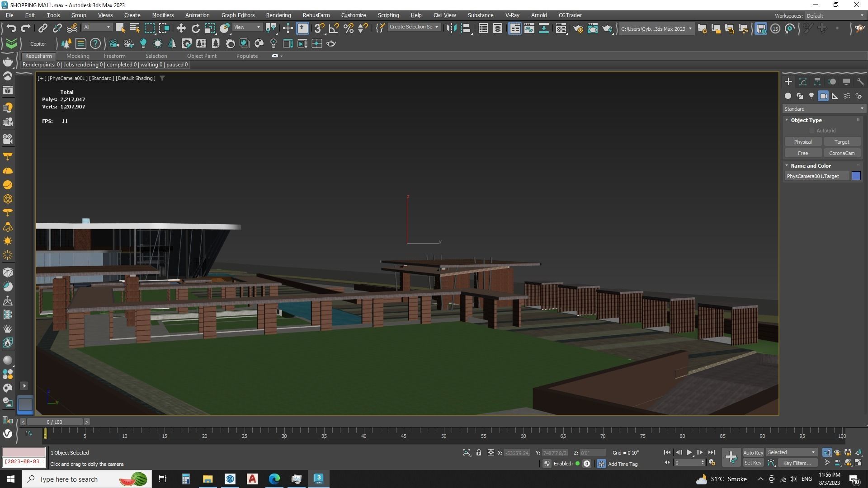
Task: Click the Mirror tool icon
Action: (x=451, y=28)
